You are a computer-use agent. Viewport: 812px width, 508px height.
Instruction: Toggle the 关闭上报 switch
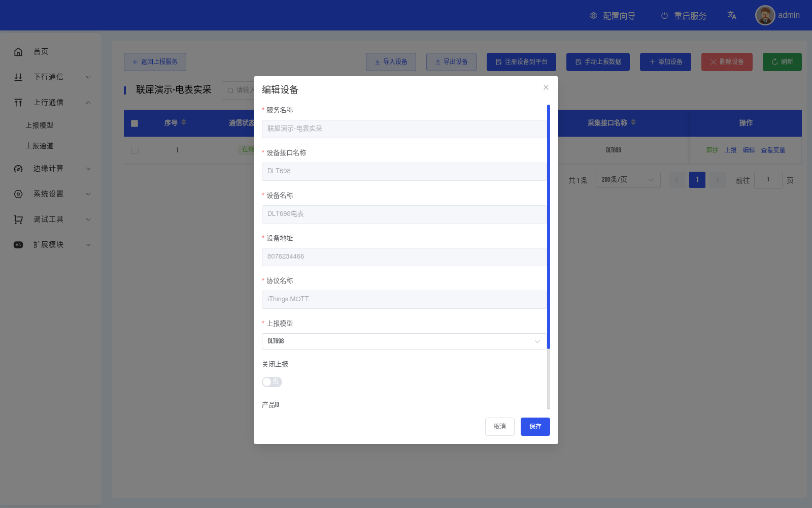click(x=272, y=382)
